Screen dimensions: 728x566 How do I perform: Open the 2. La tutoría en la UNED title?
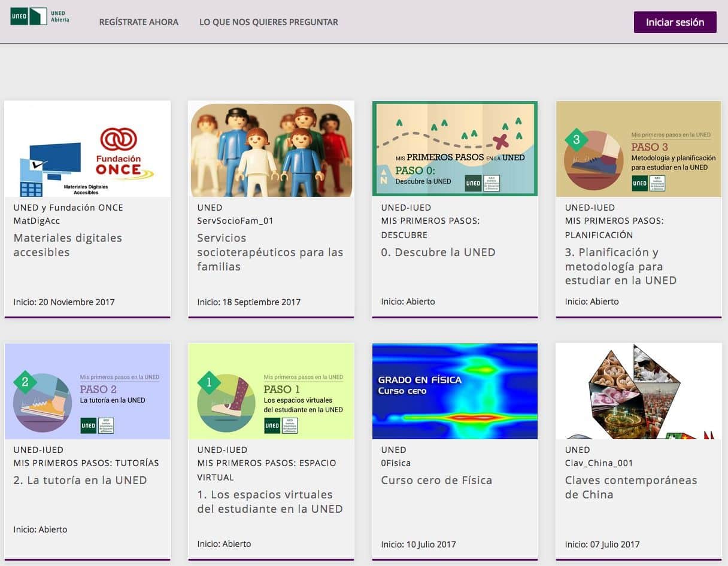(x=80, y=480)
